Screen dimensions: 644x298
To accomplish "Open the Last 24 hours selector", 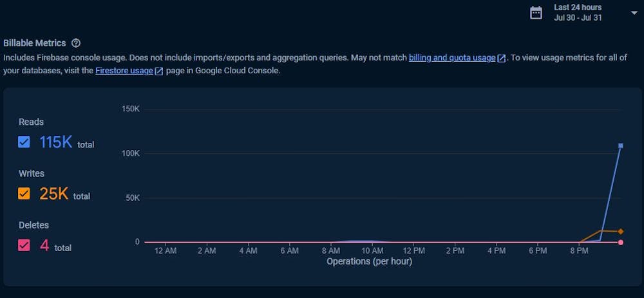I will pyautogui.click(x=578, y=7).
